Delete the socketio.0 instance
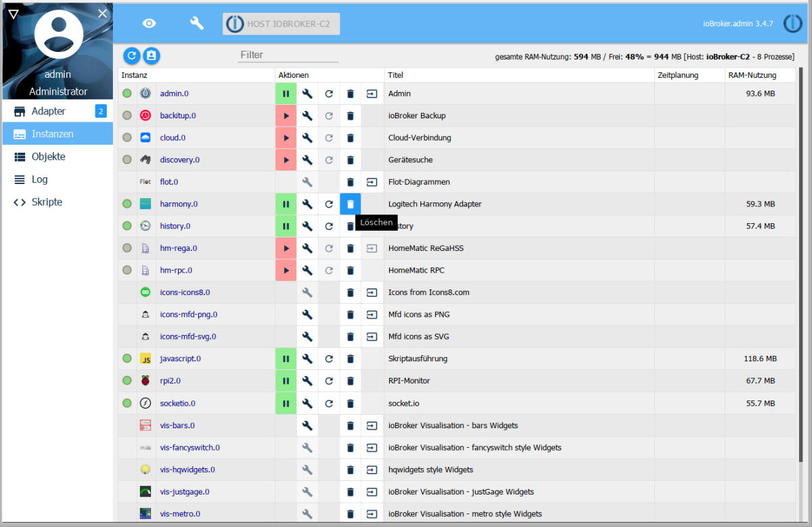This screenshot has height=527, width=812. point(351,403)
